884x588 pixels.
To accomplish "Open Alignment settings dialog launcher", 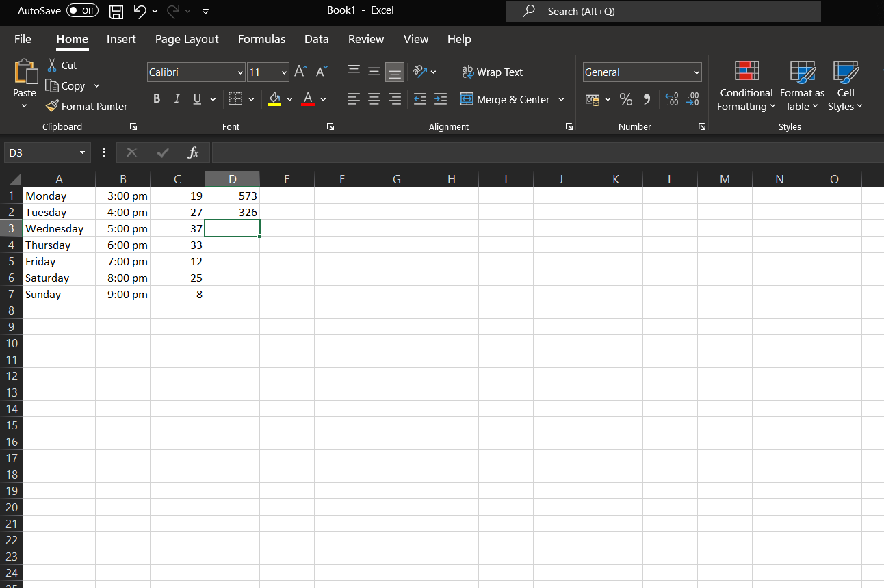I will point(569,126).
